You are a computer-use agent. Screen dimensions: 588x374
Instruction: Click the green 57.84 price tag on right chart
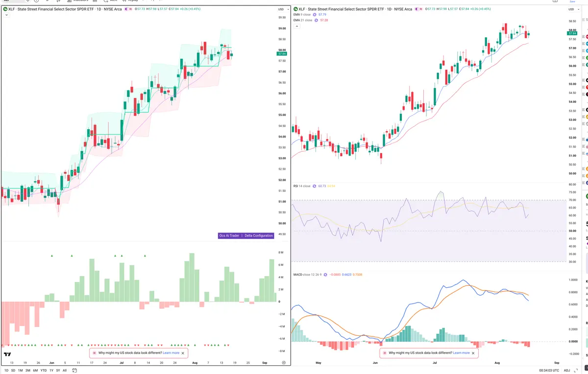click(x=571, y=32)
